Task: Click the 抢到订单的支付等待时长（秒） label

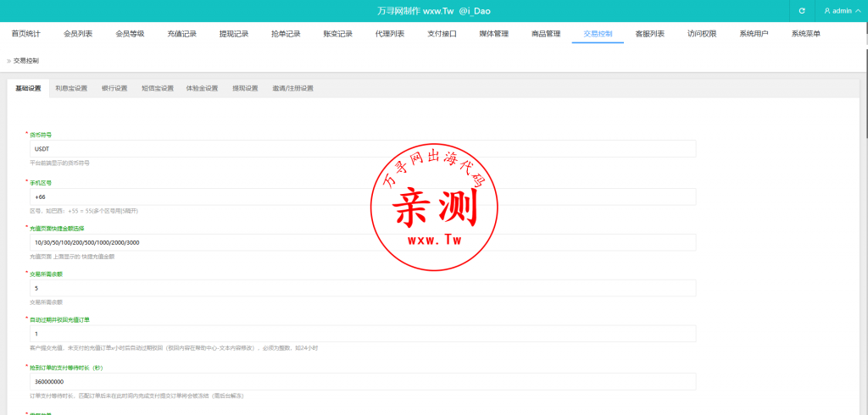Action: coord(66,368)
